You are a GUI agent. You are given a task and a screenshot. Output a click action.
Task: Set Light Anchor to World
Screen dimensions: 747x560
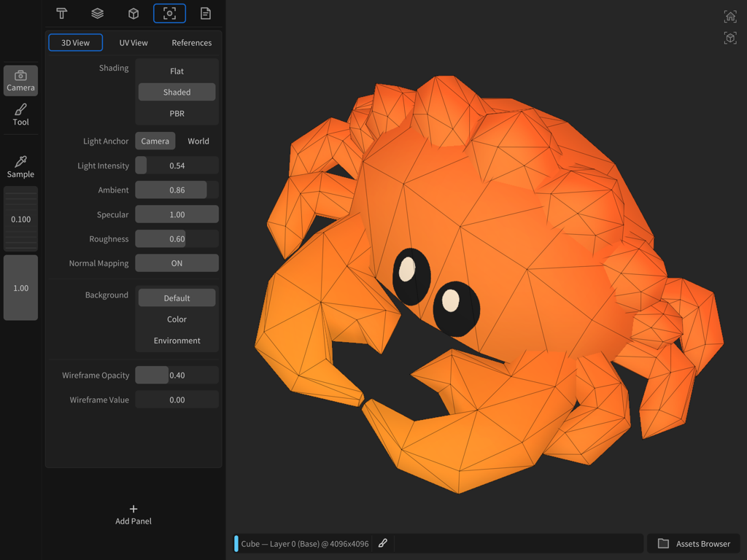coord(198,141)
